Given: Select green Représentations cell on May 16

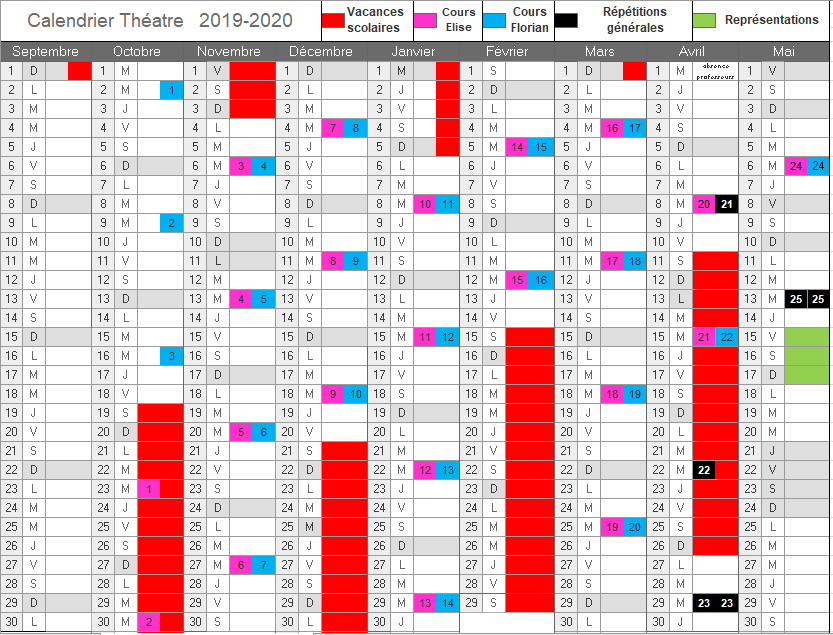Looking at the screenshot, I should pyautogui.click(x=807, y=356).
